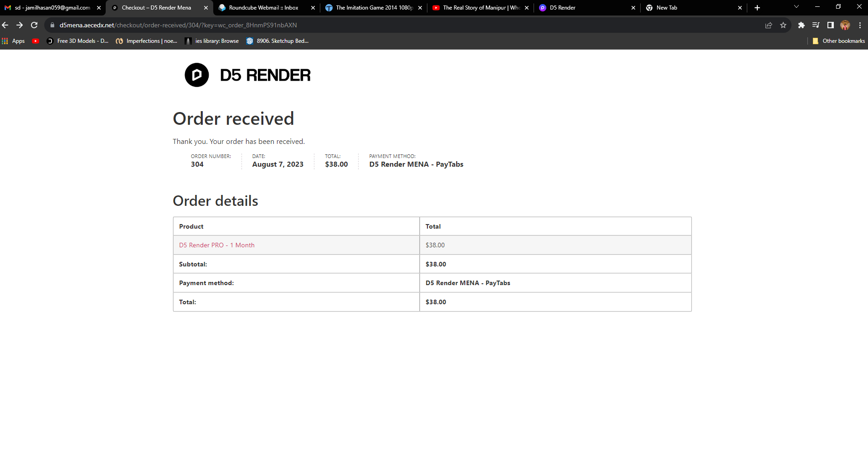Open Free 3D Models bookmark
The width and height of the screenshot is (868, 465).
pyautogui.click(x=77, y=41)
